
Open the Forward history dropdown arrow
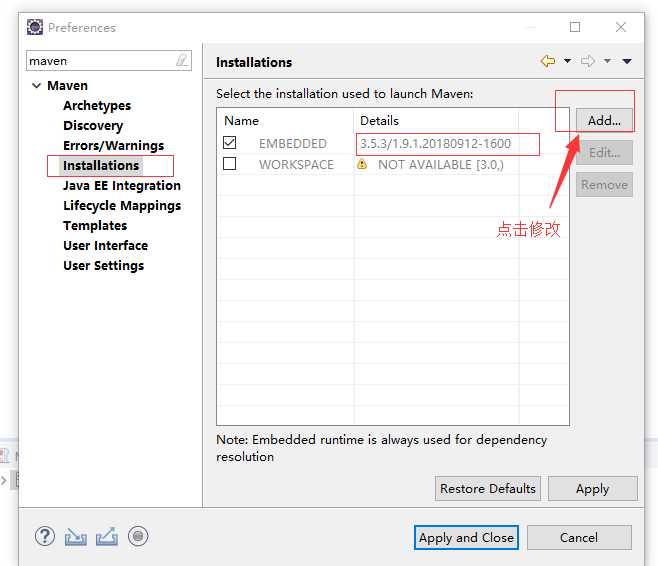607,61
